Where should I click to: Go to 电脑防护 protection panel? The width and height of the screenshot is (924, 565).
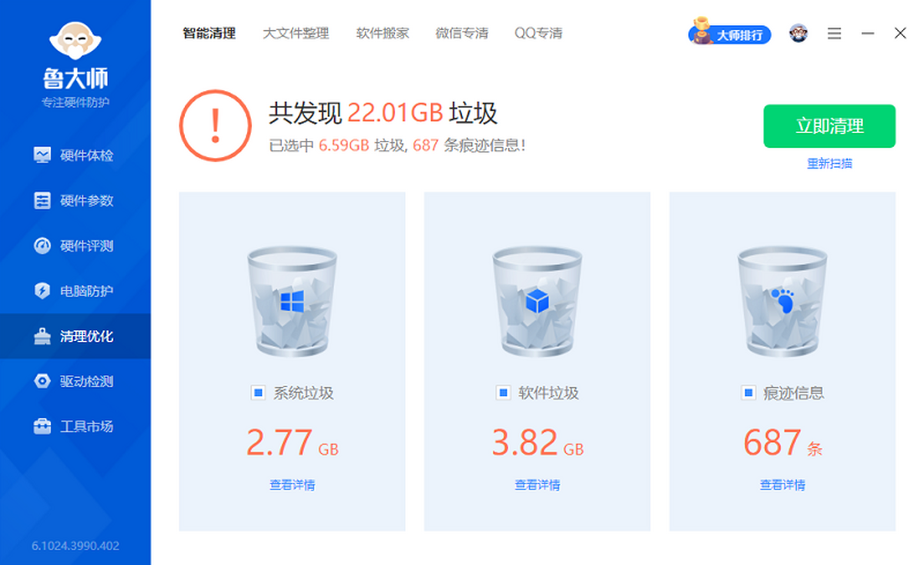[x=75, y=291]
